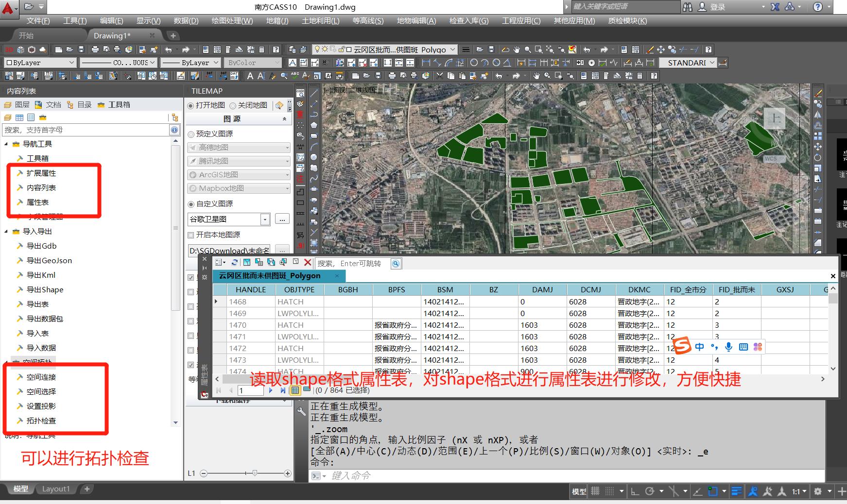Click the browse button beside 谷歌卫星图
This screenshot has width=847, height=504.
(282, 219)
